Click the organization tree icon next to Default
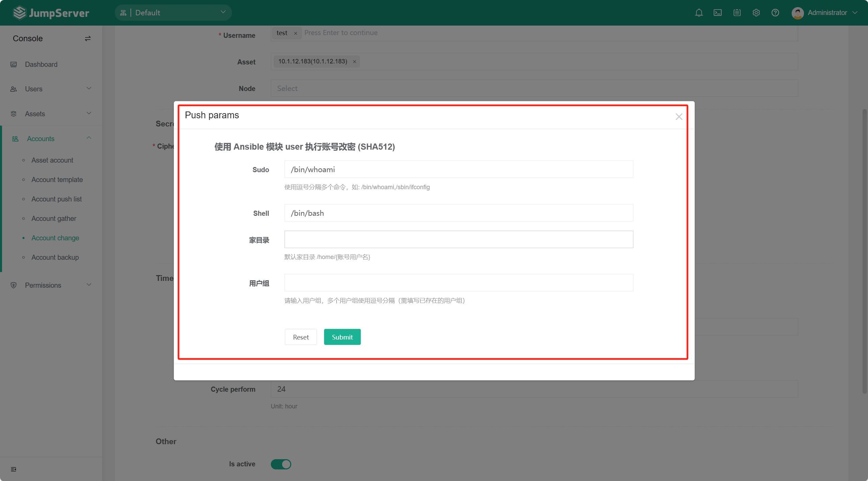Image resolution: width=868 pixels, height=481 pixels. click(123, 12)
